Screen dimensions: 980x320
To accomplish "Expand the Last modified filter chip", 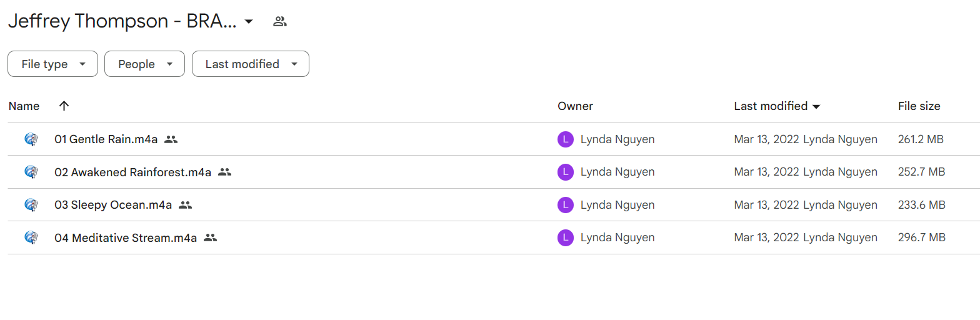I will point(251,64).
